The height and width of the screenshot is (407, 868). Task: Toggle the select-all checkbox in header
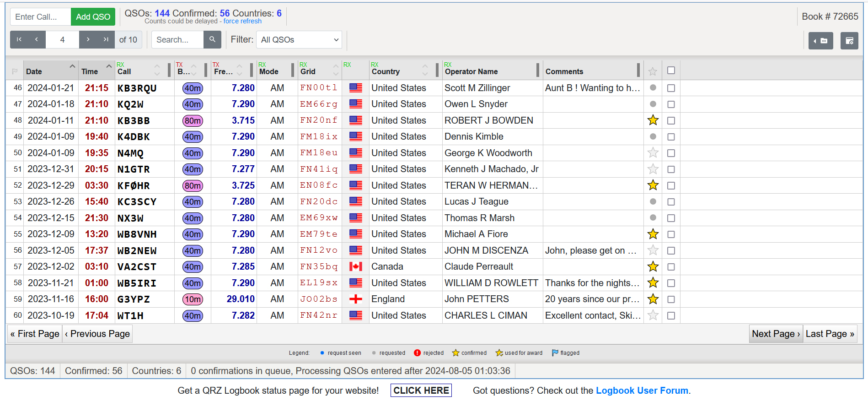coord(671,71)
